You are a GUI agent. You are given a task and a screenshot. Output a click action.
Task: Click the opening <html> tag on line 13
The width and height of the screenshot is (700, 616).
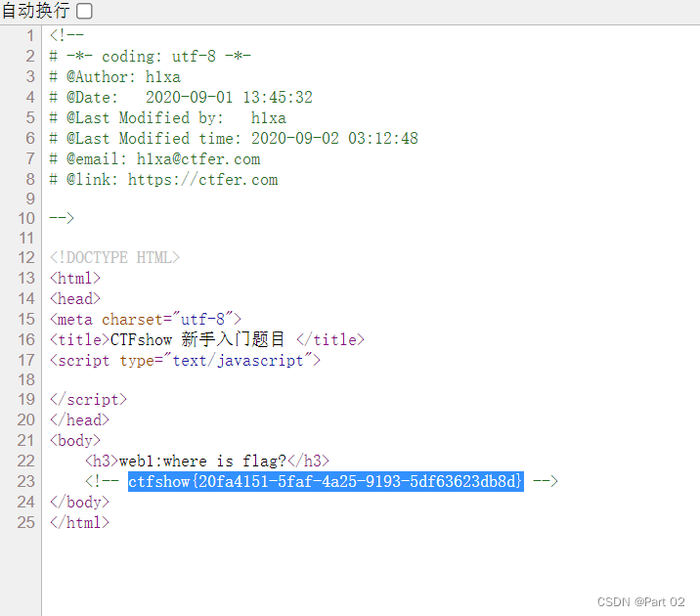[x=75, y=278]
